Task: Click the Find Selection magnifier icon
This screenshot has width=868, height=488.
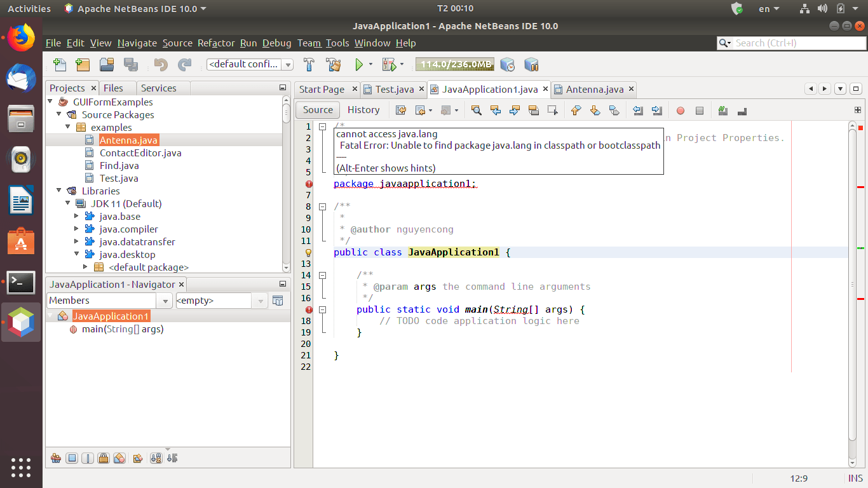Action: tap(477, 110)
